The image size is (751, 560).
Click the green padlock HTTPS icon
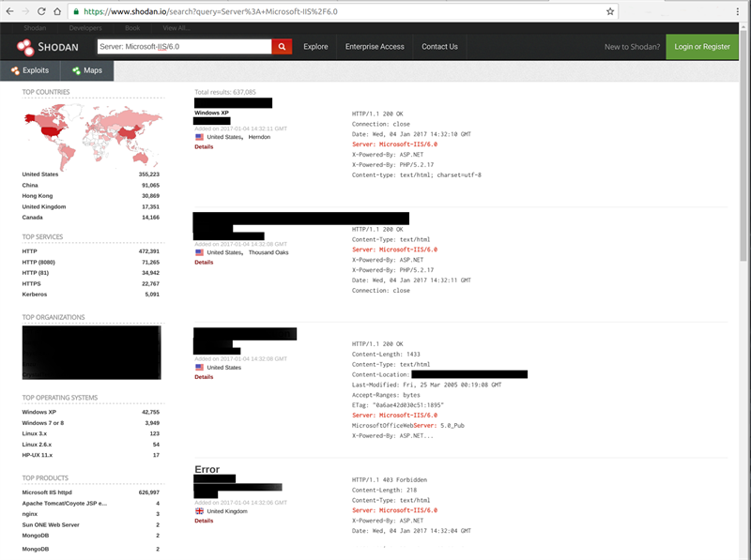(74, 11)
